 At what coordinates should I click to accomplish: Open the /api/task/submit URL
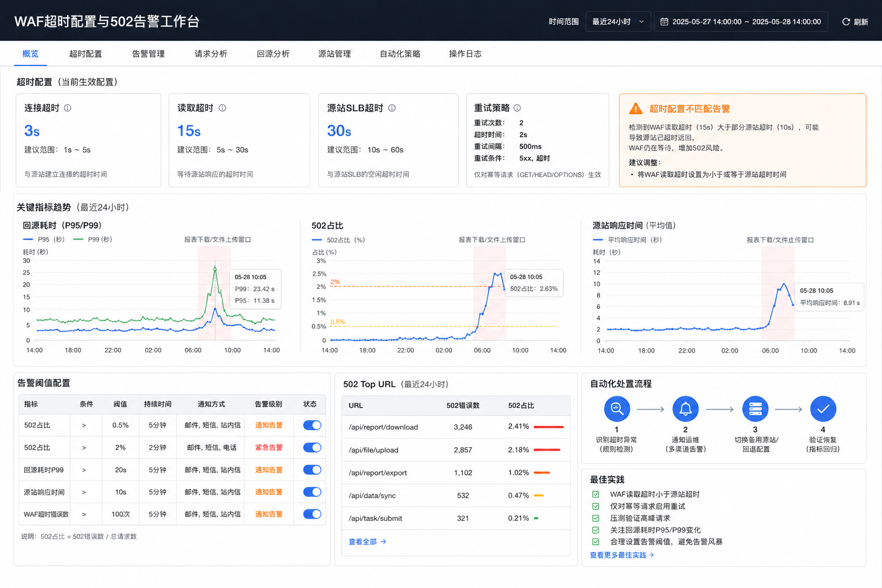click(x=375, y=519)
